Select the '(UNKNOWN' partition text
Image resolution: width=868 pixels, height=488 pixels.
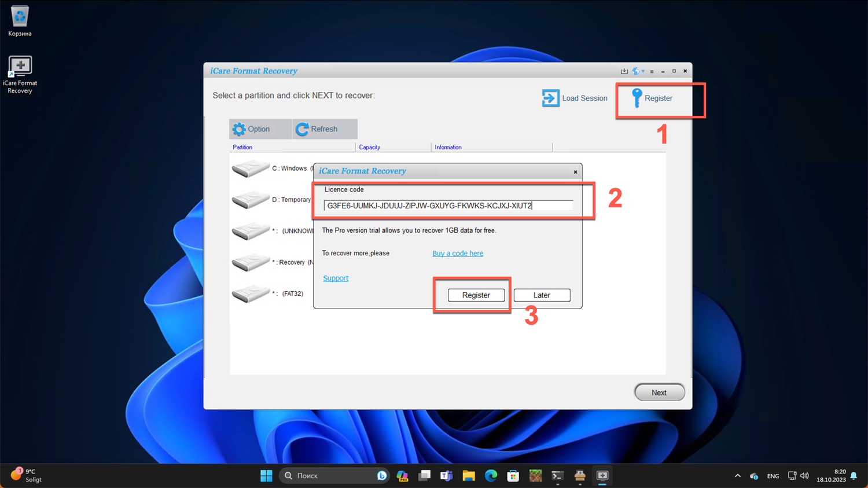(x=298, y=231)
